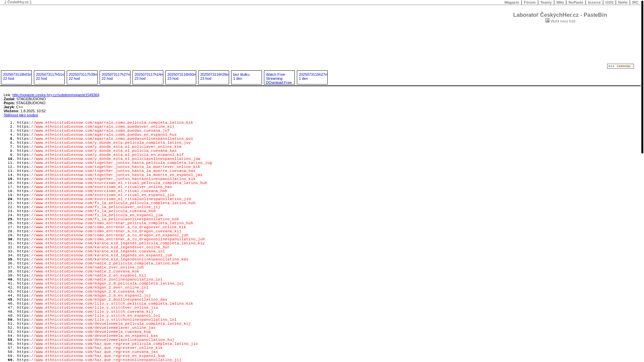Click line 20 exorcismo_el_ritualonlinespanollatino_jid
This screenshot has height=362, width=644.
[x=104, y=199]
